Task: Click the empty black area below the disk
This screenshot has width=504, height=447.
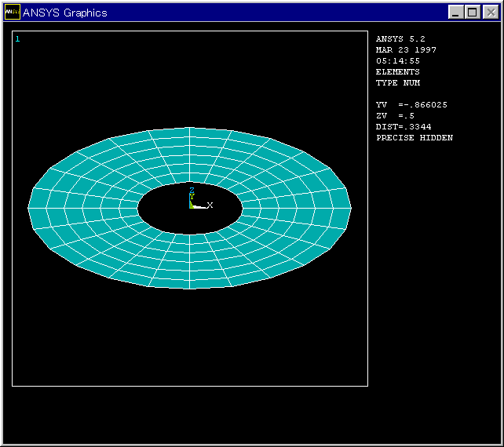Action: (x=188, y=337)
